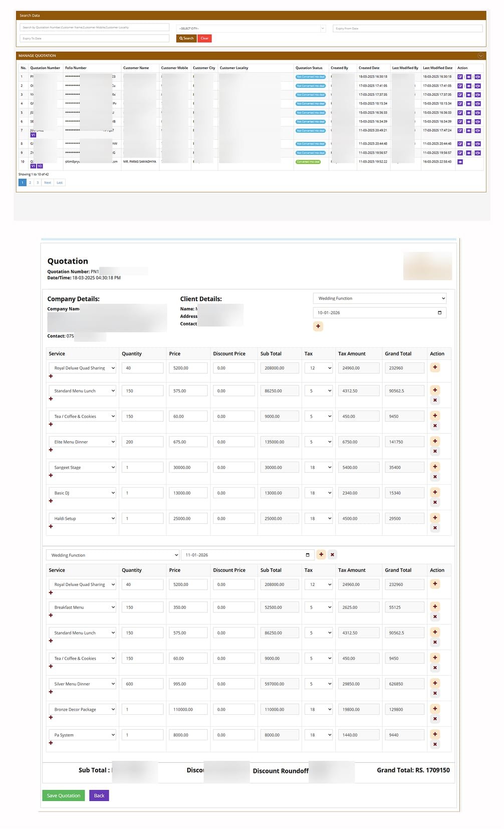This screenshot has width=504, height=829.
Task: Open calendar picker in 10-01-2026 date field
Action: [439, 313]
